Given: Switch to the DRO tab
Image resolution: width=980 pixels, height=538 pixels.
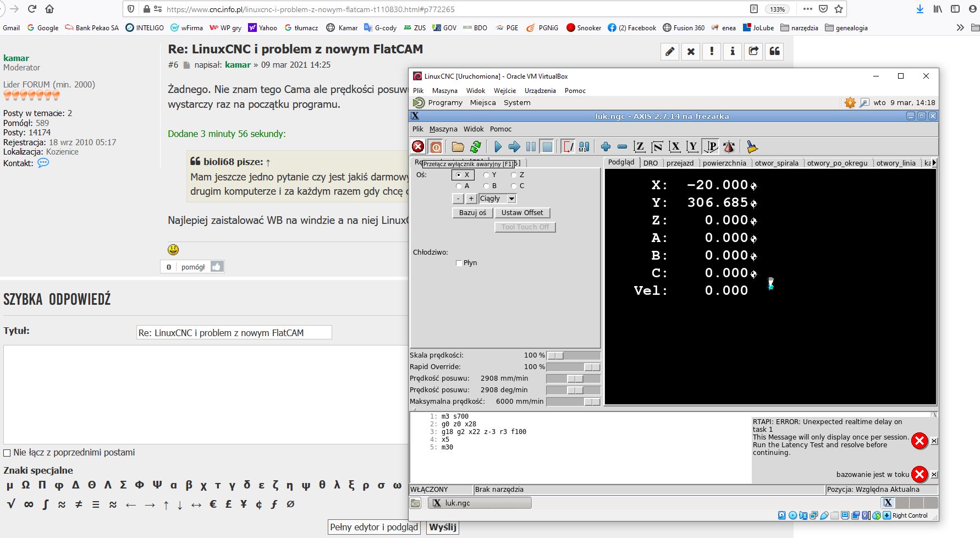Looking at the screenshot, I should click(651, 163).
